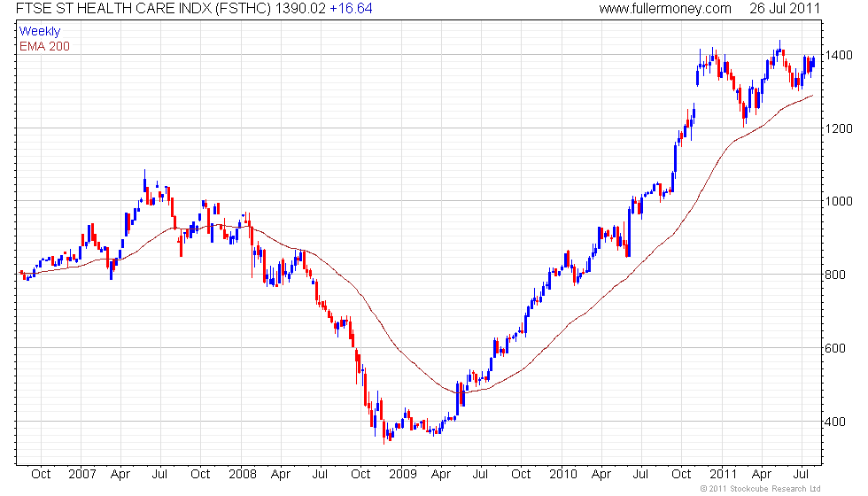Image resolution: width=868 pixels, height=496 pixels.
Task: Click the 26 Jul 2011 date text
Action: pos(785,8)
